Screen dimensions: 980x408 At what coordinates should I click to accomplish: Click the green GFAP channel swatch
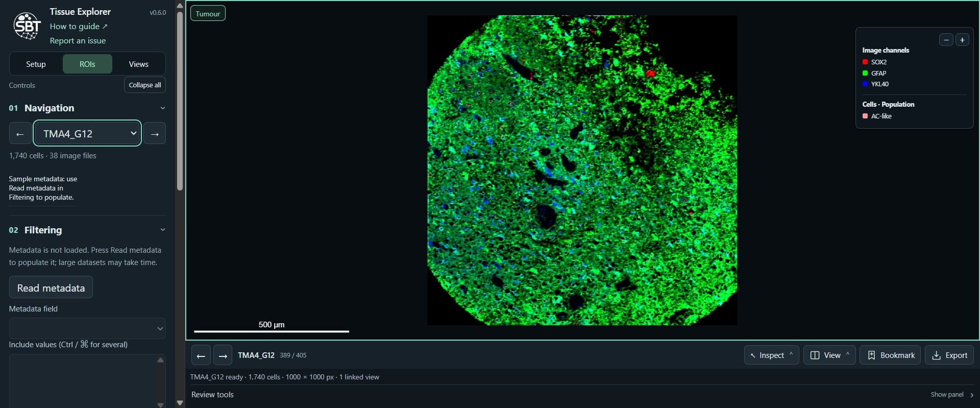coord(865,73)
